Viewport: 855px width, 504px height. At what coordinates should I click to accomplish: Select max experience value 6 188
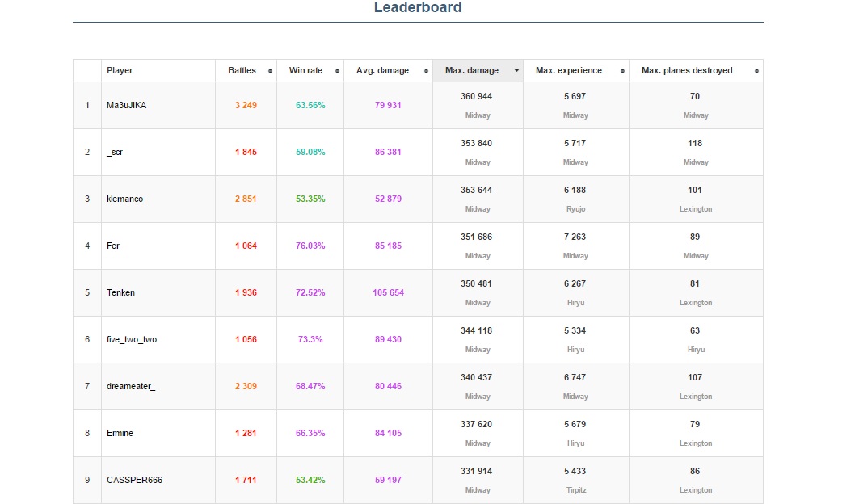pos(575,190)
